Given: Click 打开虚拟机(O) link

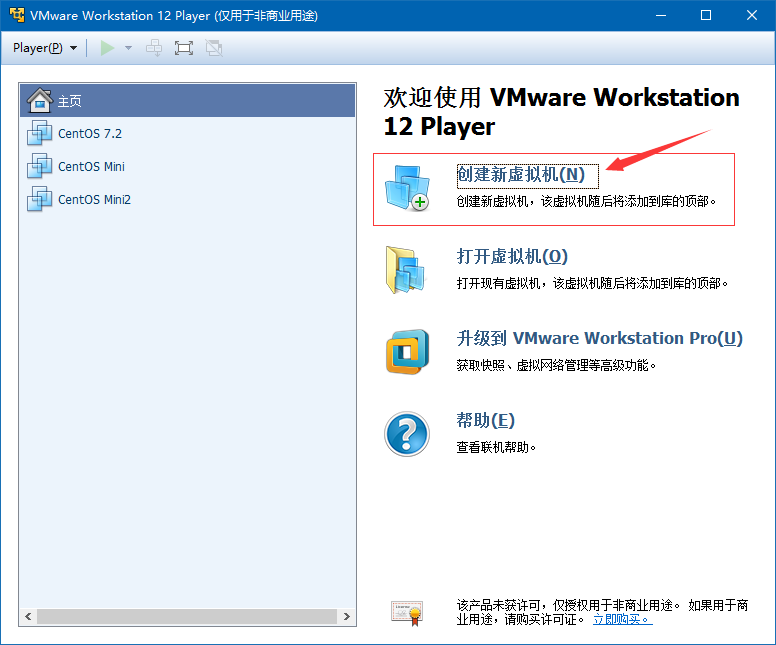Looking at the screenshot, I should [x=512, y=256].
